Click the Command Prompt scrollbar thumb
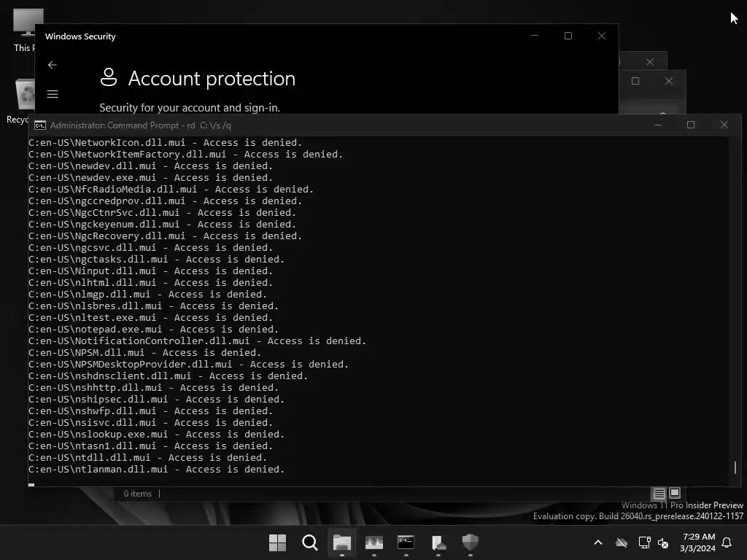The width and height of the screenshot is (747, 560). coord(735,467)
